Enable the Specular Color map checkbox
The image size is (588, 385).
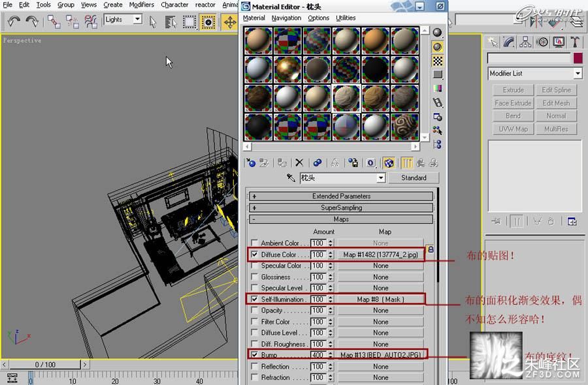click(255, 266)
